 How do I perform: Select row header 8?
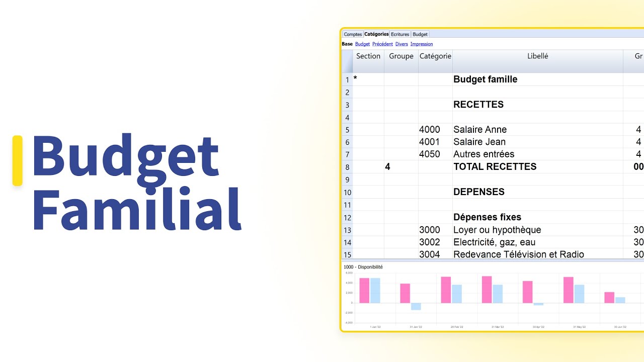pos(347,167)
